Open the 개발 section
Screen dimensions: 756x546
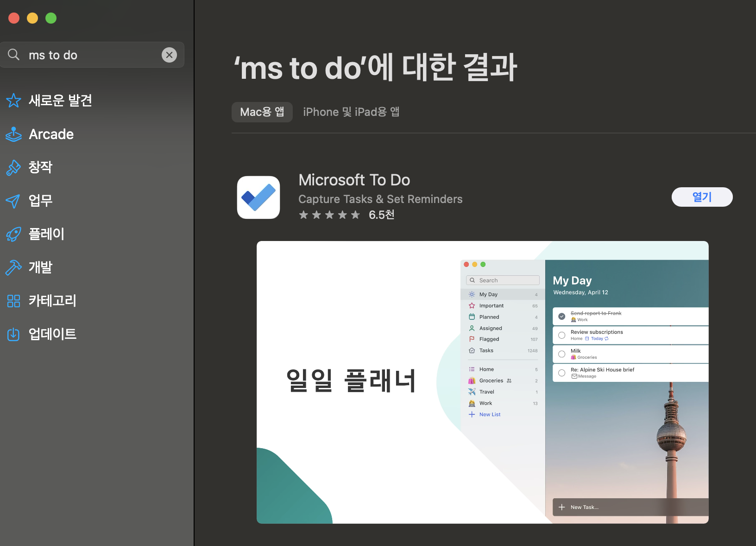pyautogui.click(x=40, y=267)
